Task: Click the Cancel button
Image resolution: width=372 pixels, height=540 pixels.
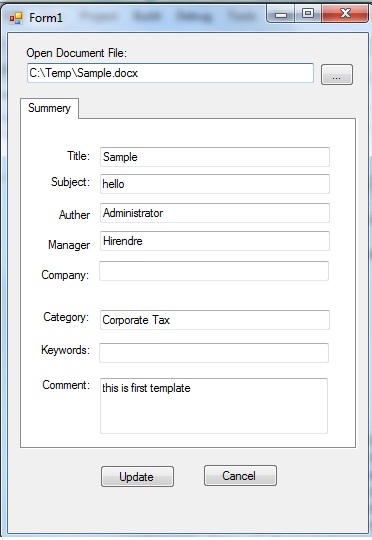Action: [x=240, y=476]
